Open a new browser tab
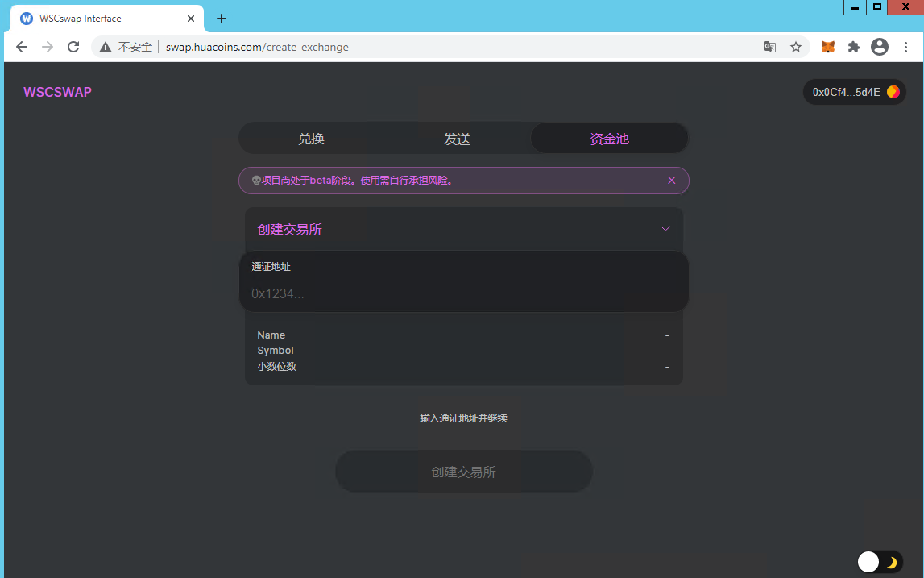 222,19
